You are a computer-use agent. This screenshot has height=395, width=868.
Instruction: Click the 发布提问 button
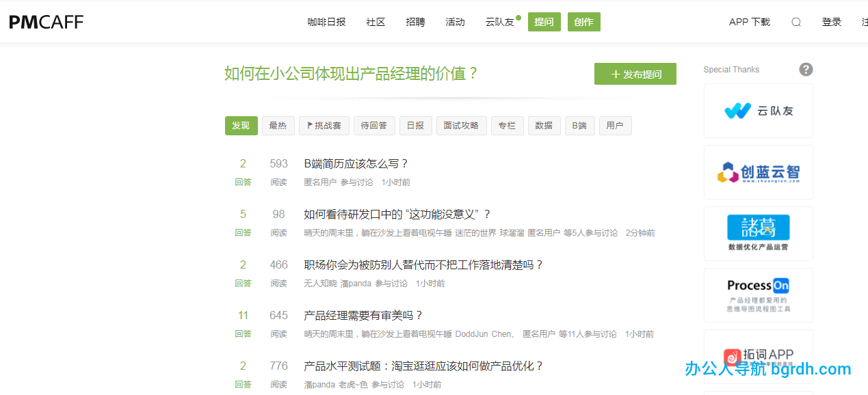pyautogui.click(x=635, y=74)
